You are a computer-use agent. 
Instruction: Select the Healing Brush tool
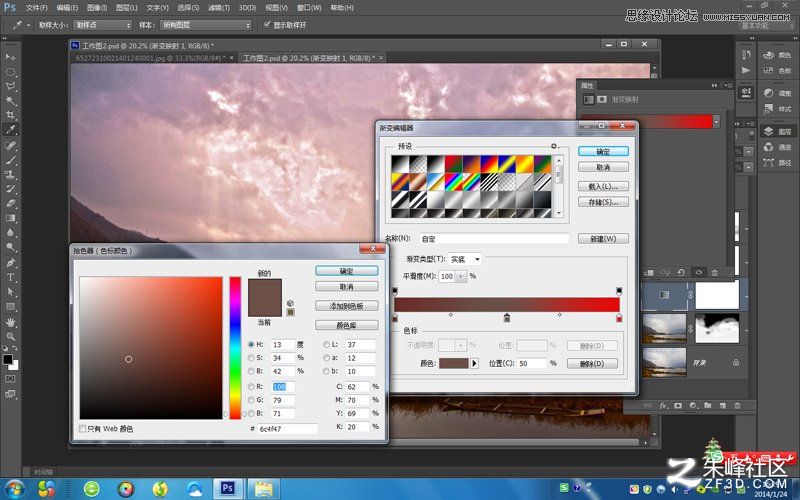point(10,146)
